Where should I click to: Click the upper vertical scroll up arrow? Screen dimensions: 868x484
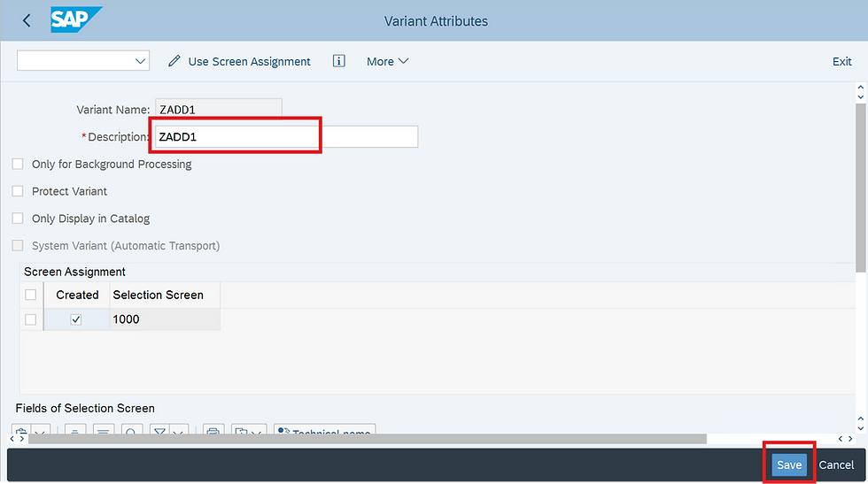[x=860, y=88]
